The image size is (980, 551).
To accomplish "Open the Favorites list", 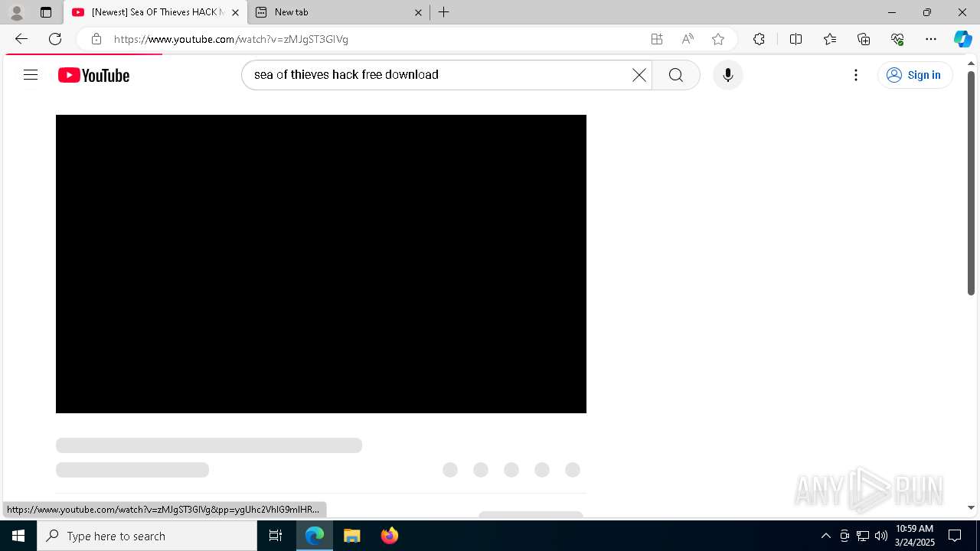I will [x=830, y=39].
